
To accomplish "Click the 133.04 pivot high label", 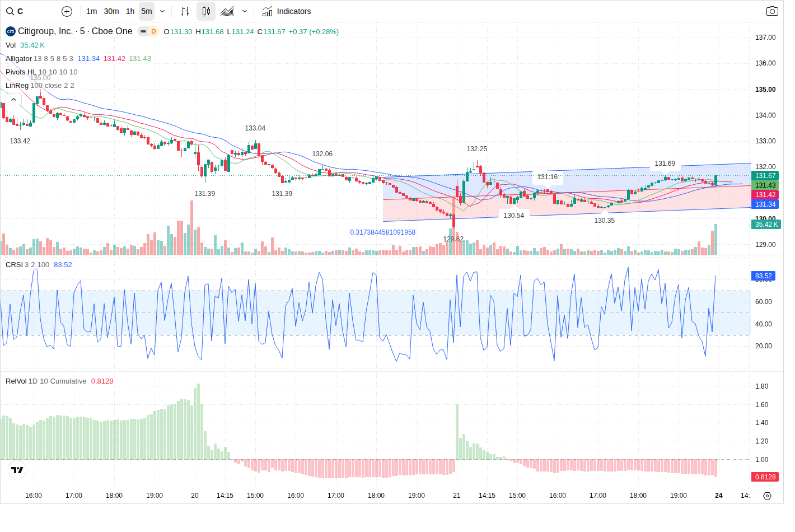I will (255, 128).
